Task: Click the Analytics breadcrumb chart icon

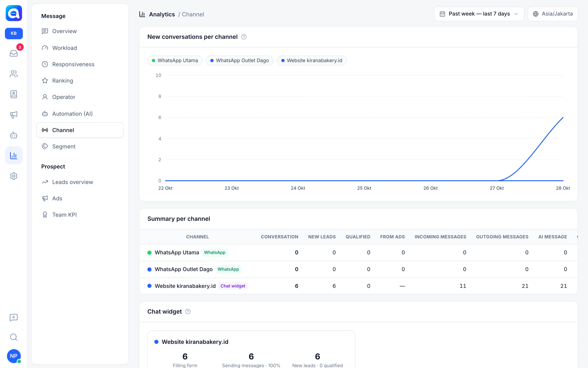Action: click(x=142, y=14)
